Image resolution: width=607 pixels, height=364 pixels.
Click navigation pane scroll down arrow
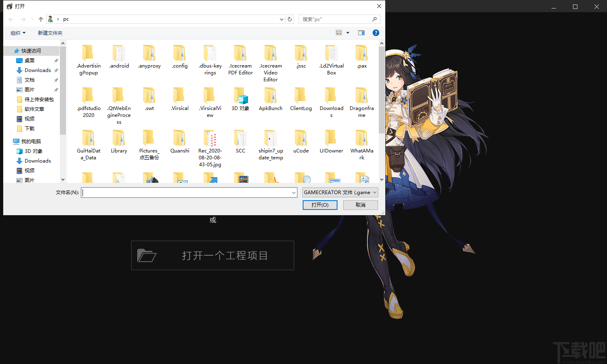click(x=63, y=180)
